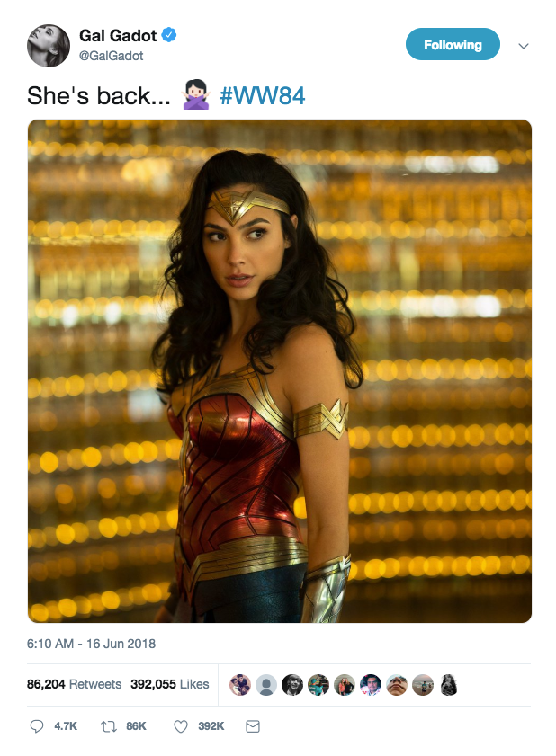Like the tweet with heart icon
Screen dimensions: 556x756
181,726
